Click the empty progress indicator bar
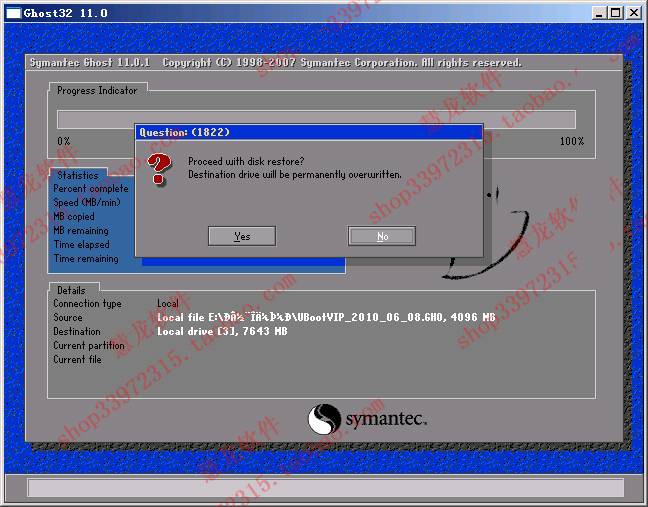This screenshot has width=648, height=507. pos(316,119)
